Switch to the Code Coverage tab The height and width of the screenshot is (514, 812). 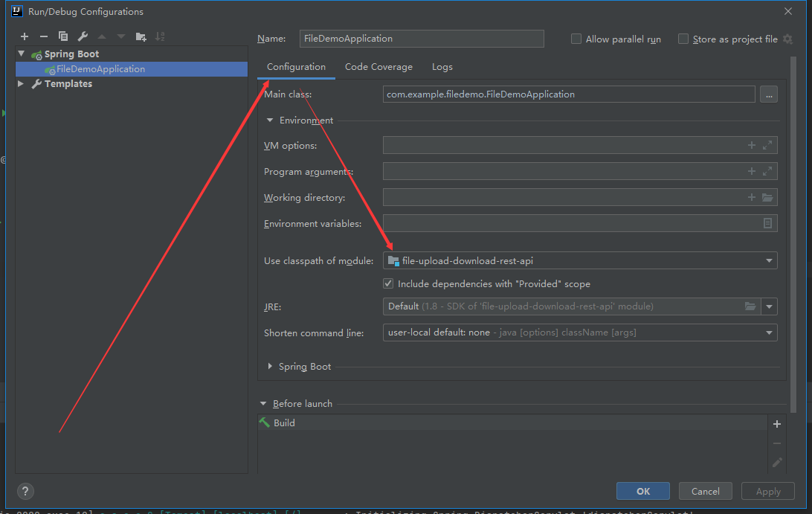pyautogui.click(x=378, y=67)
